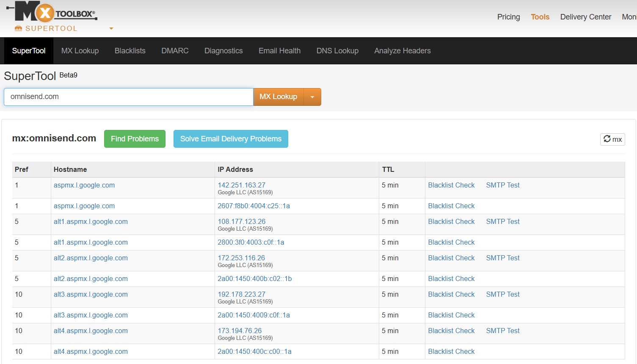
Task: Open the Analyze Headers tab
Action: (x=403, y=51)
